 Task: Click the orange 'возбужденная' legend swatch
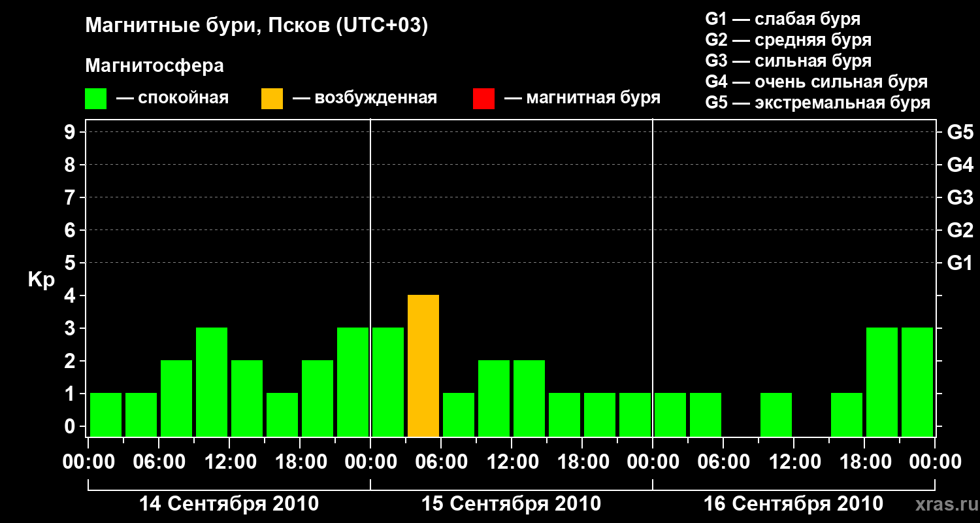pyautogui.click(x=272, y=99)
